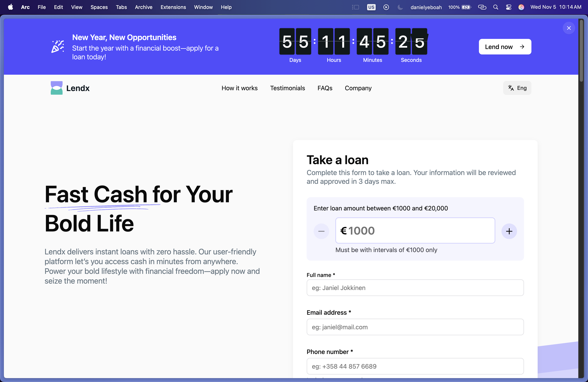
Task: Toggle Do Not Disturb moon icon
Action: (x=400, y=7)
